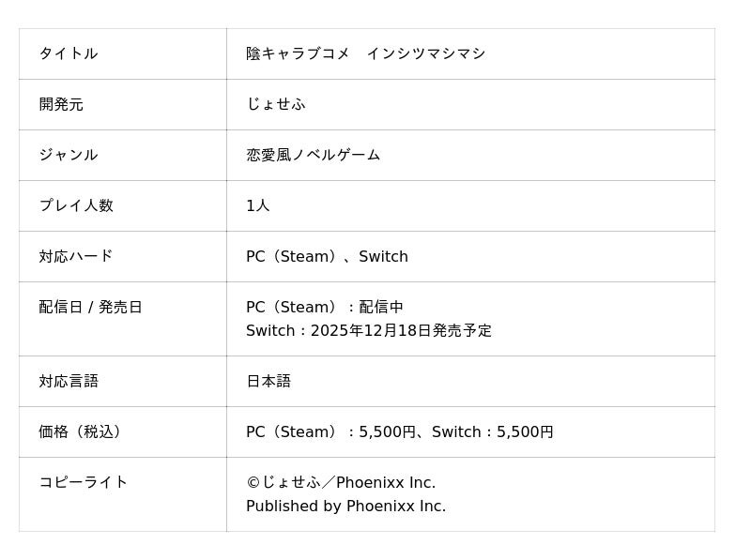Image resolution: width=751 pixels, height=560 pixels.
Task: Select platforms text PC（Steam）、Switch
Action: tap(327, 256)
